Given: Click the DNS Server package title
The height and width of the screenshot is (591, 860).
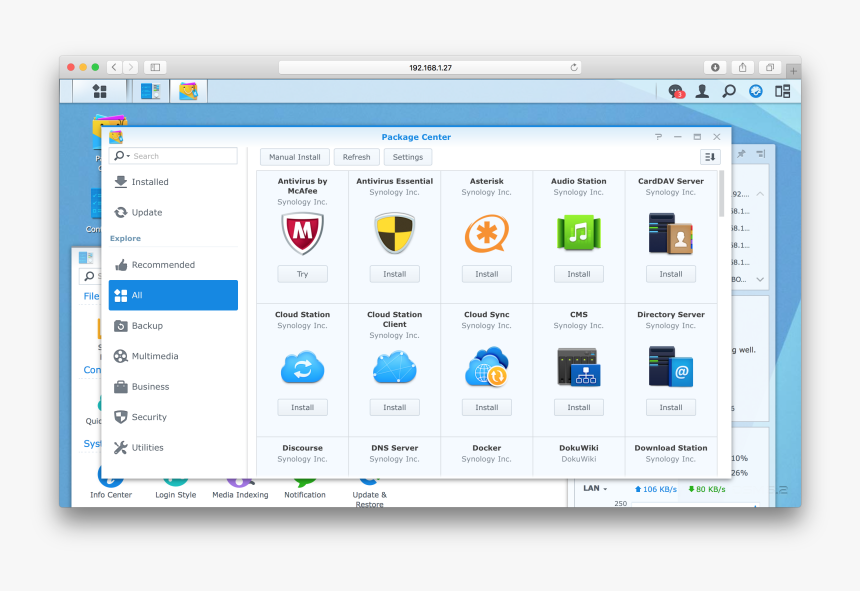Looking at the screenshot, I should 394,448.
